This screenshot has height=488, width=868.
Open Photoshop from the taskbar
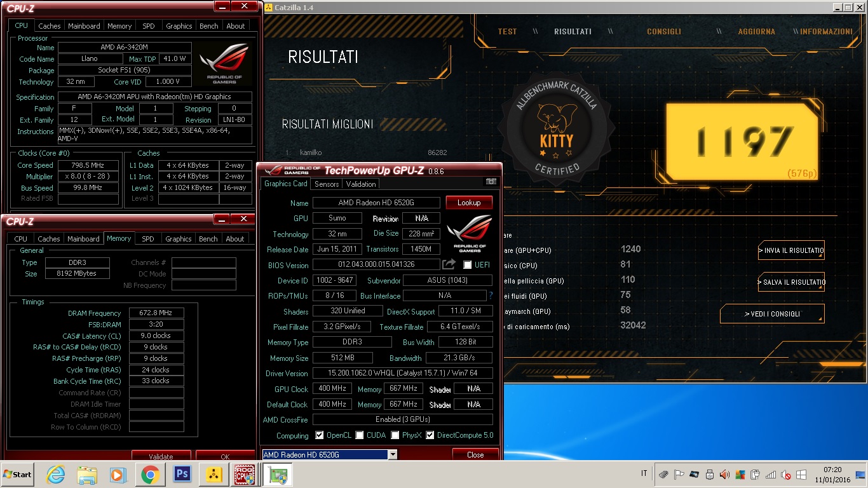point(182,474)
